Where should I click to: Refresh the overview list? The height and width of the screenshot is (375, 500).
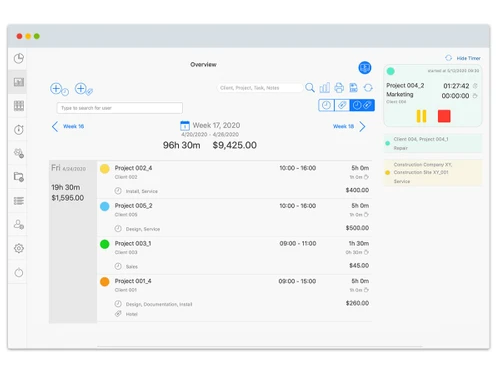[x=368, y=88]
